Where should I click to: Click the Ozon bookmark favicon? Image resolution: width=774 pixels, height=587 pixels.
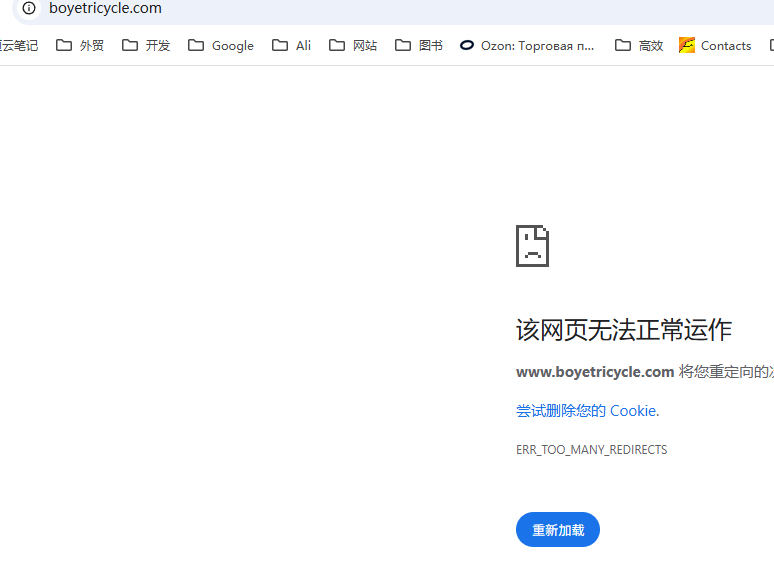pos(466,45)
